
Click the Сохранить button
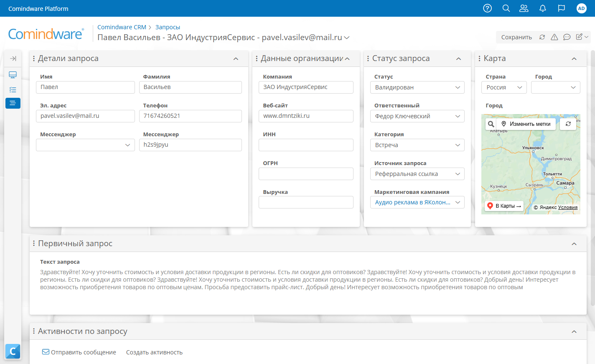pyautogui.click(x=516, y=37)
